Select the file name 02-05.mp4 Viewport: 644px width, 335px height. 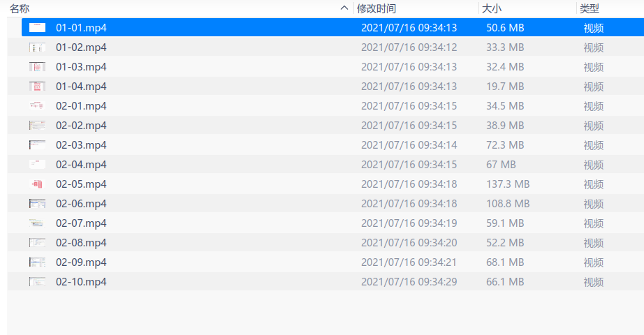(81, 184)
